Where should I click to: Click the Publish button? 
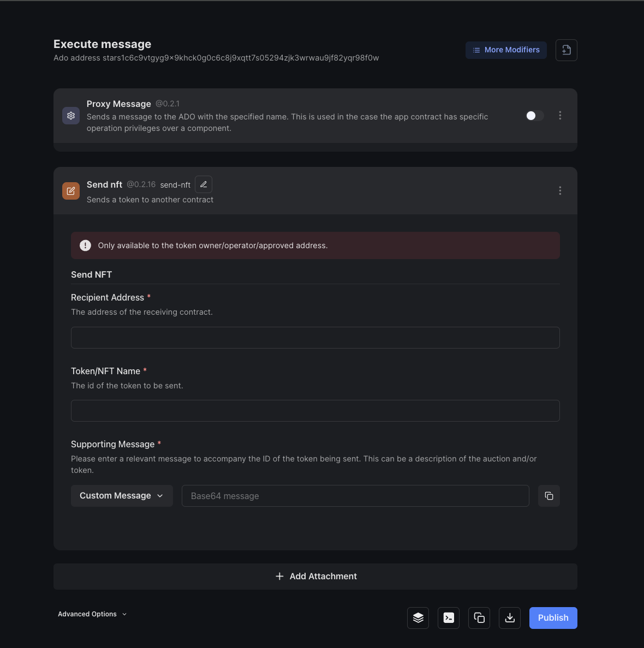(553, 618)
